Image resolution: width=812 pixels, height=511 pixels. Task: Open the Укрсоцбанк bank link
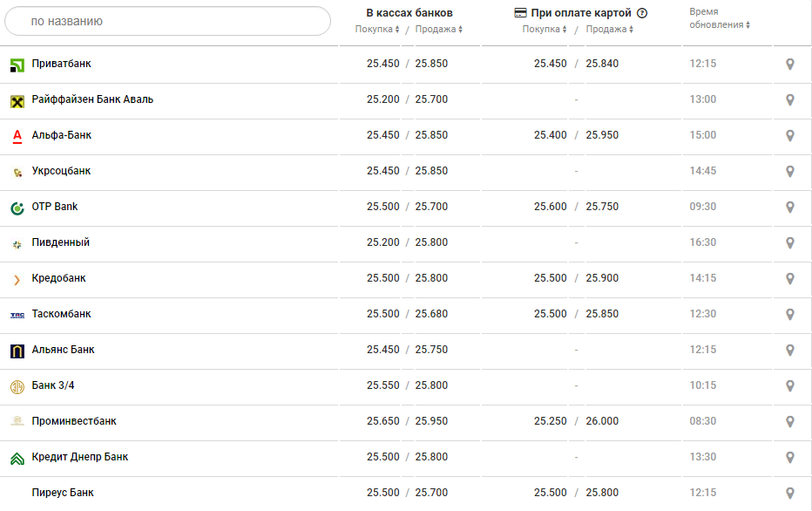pos(61,171)
